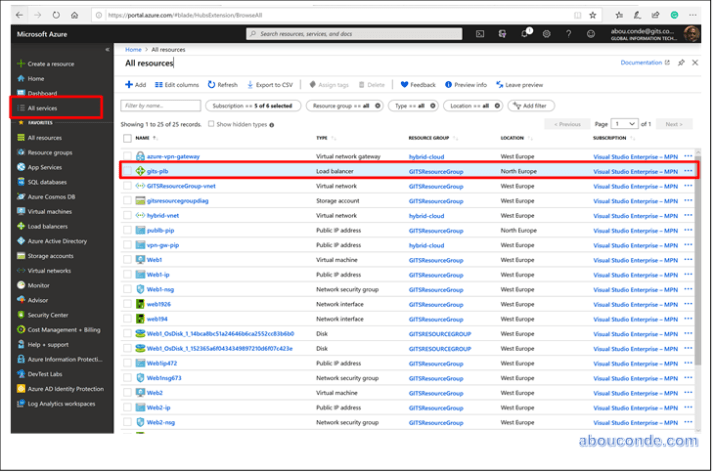Open Dashboard from the left menu
The image size is (714, 472).
click(x=42, y=93)
